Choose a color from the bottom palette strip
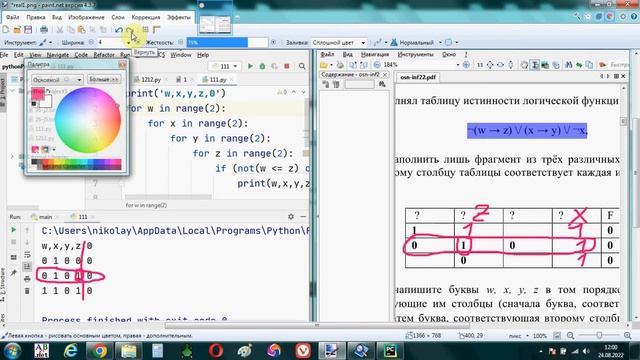Screen dimensions: 640x360 click(x=77, y=164)
